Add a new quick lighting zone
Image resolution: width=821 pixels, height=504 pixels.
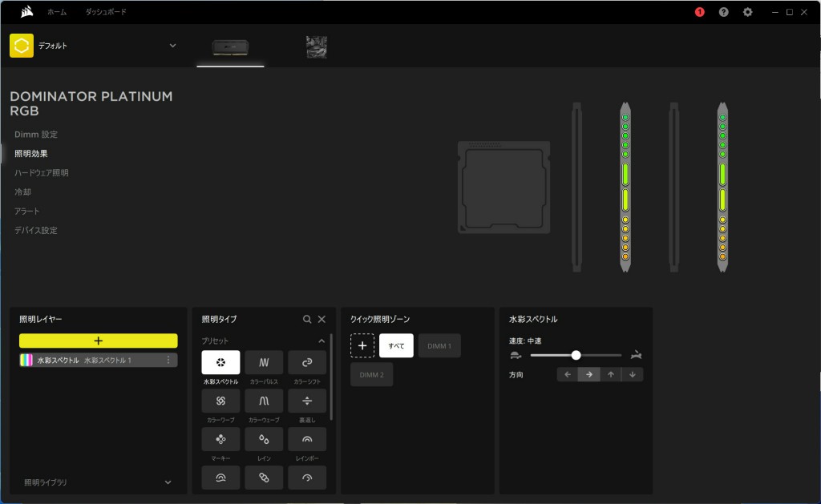click(x=362, y=345)
